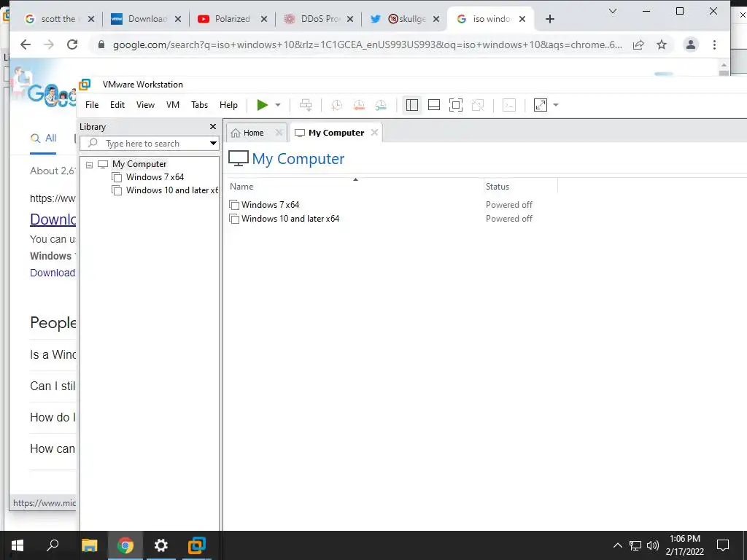Select Windows 7 x64 in VM list

[270, 205]
